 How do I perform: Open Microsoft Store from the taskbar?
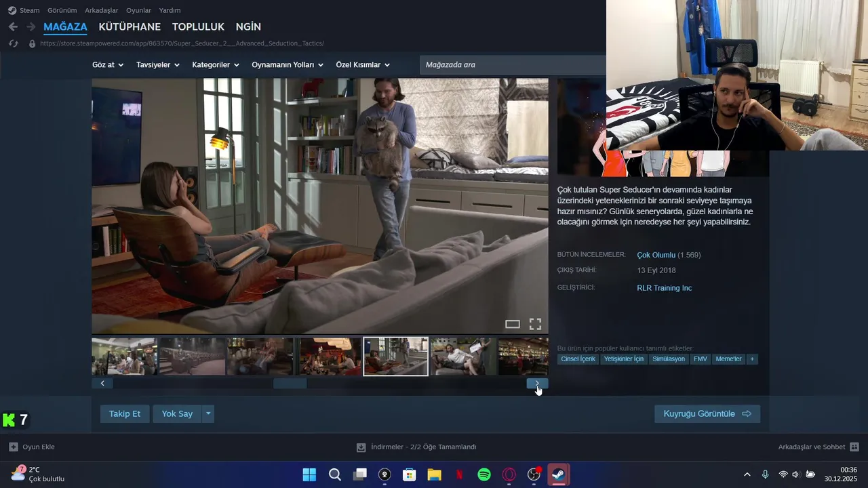pyautogui.click(x=409, y=474)
